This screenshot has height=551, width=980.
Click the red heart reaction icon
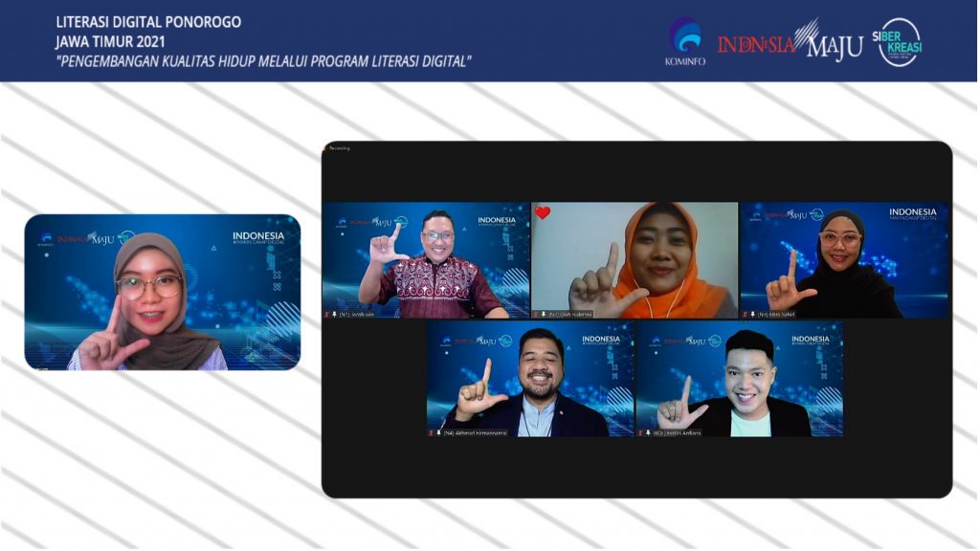tap(543, 212)
